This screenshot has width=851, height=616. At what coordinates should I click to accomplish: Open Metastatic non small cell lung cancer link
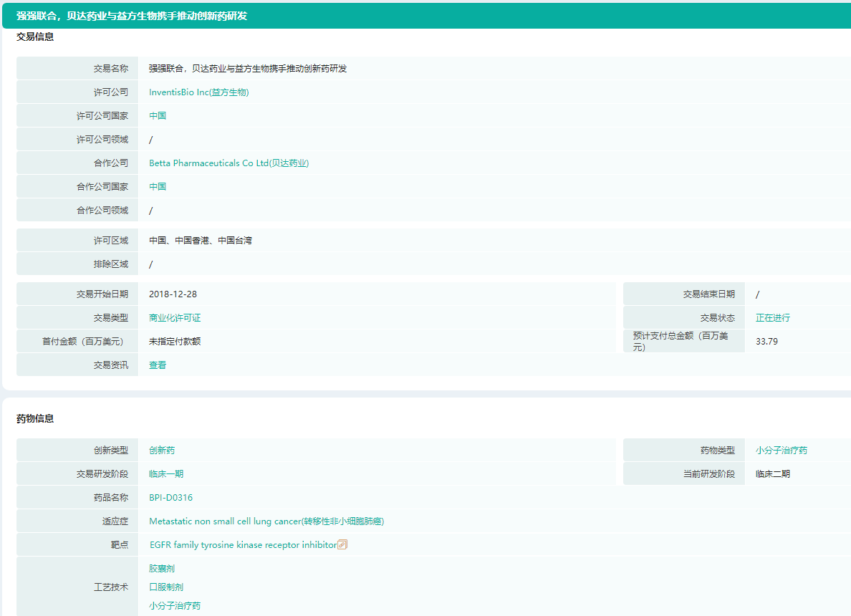266,521
